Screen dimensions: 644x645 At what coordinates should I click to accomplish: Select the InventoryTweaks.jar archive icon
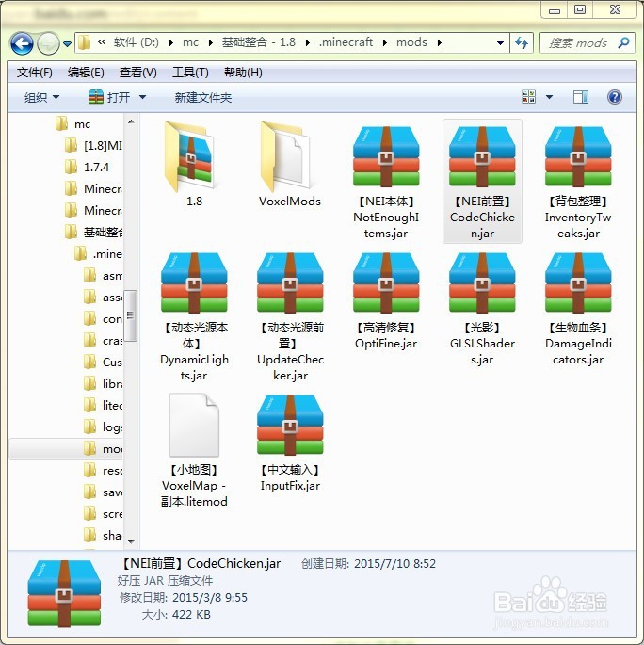(578, 156)
